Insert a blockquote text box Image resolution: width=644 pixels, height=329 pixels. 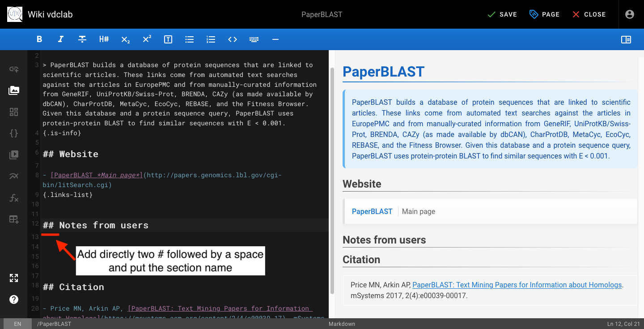click(168, 39)
